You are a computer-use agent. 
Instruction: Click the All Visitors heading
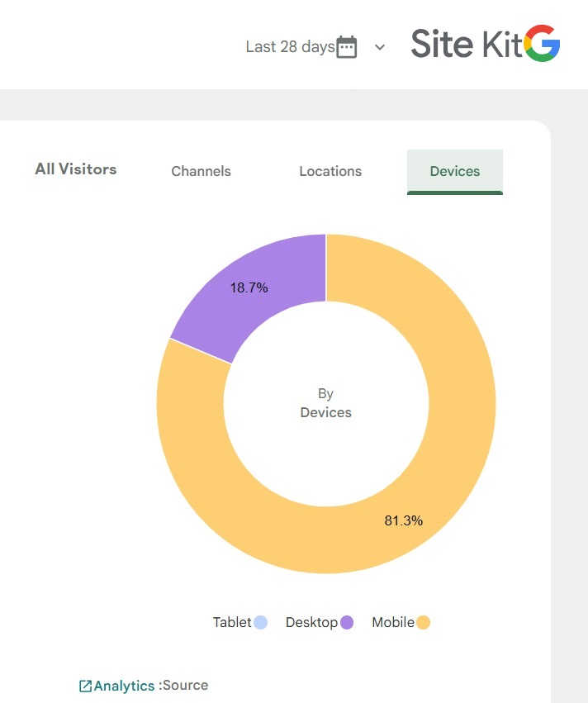[76, 169]
